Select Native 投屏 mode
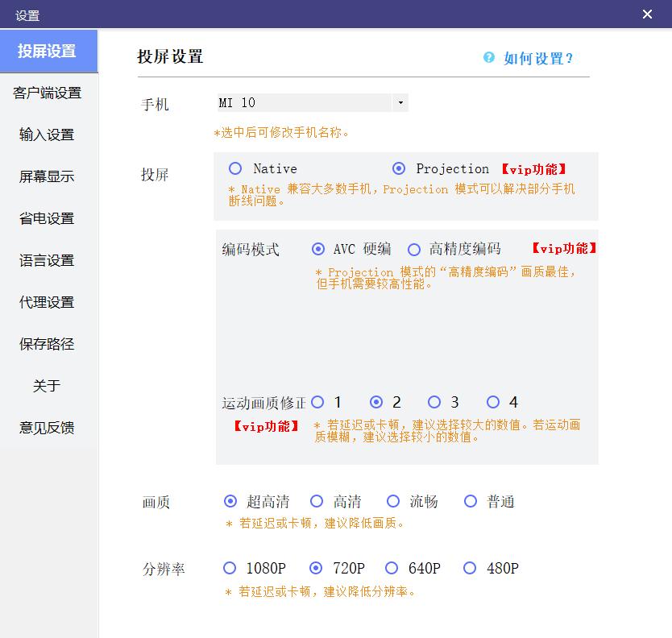672x638 pixels. (237, 168)
